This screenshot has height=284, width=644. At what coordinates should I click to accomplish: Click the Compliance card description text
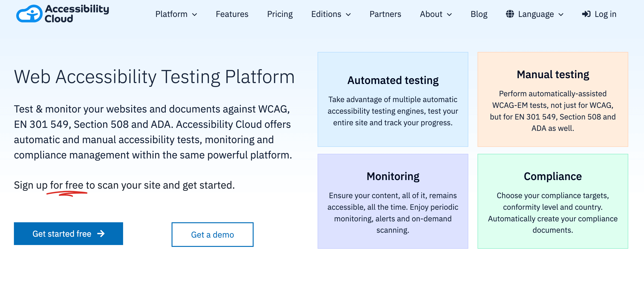553,213
